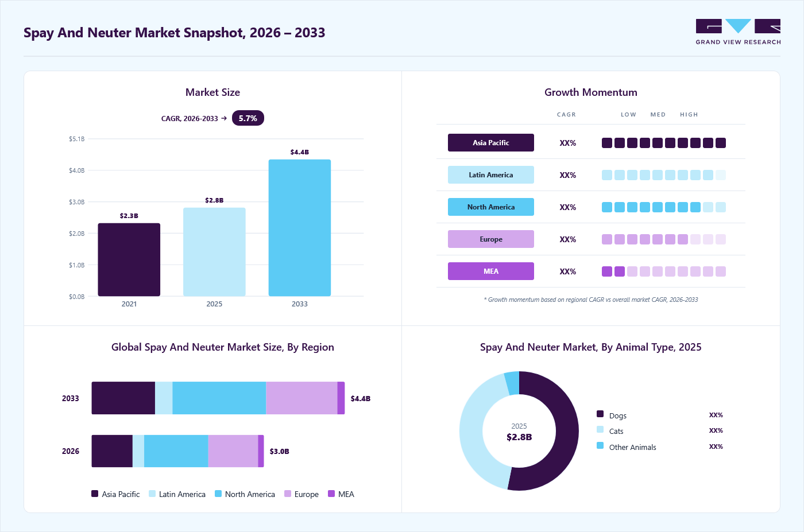Select the North America legend color swatch
The height and width of the screenshot is (532, 804).
coord(218,494)
